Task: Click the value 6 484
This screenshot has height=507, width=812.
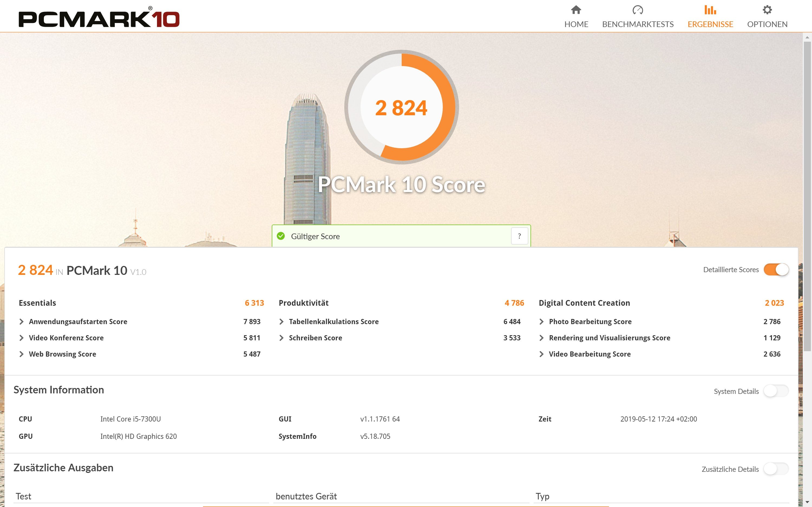Action: tap(512, 322)
